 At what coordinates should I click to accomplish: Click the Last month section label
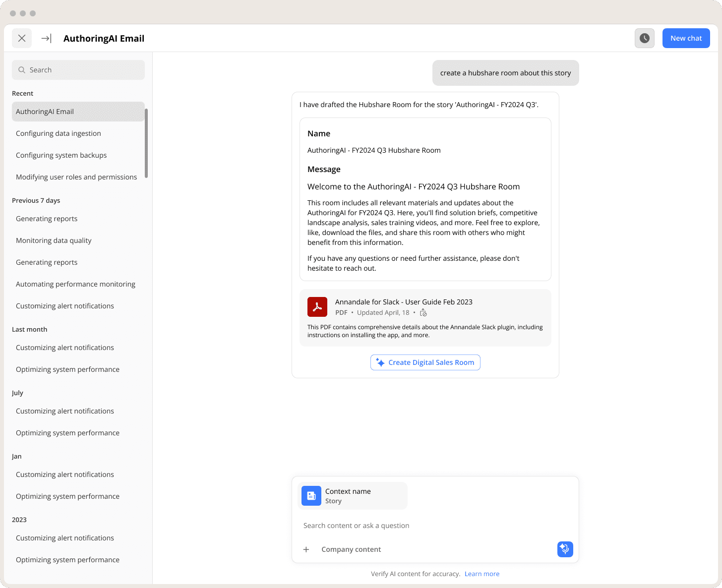(30, 329)
